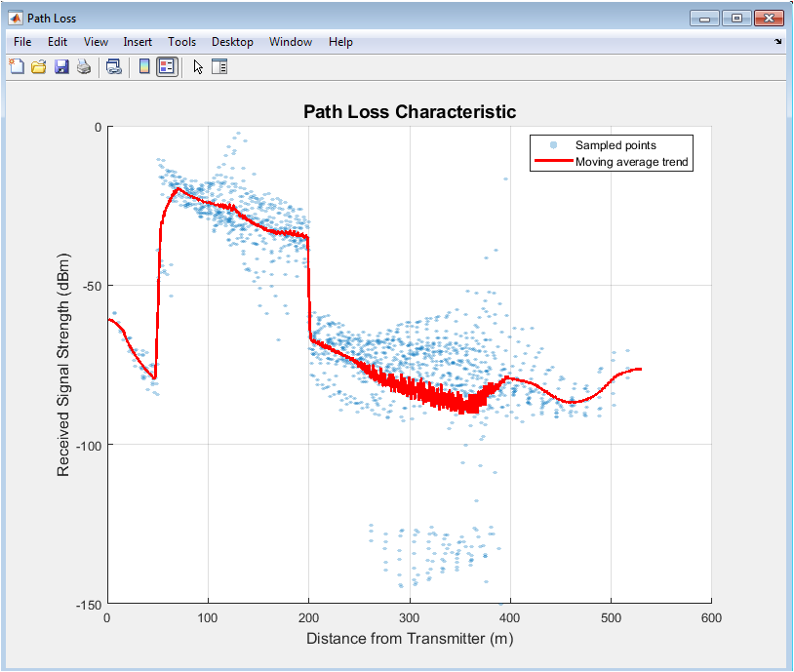Open the Property Inspector from the toolbar
Screen dimensions: 794x672
click(219, 67)
